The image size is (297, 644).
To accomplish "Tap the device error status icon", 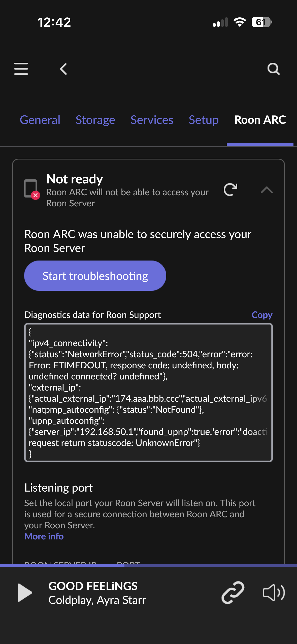I will pyautogui.click(x=32, y=189).
